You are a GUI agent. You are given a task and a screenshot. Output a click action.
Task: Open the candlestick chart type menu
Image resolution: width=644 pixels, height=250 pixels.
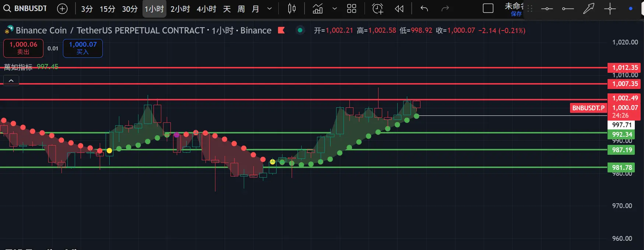click(292, 9)
